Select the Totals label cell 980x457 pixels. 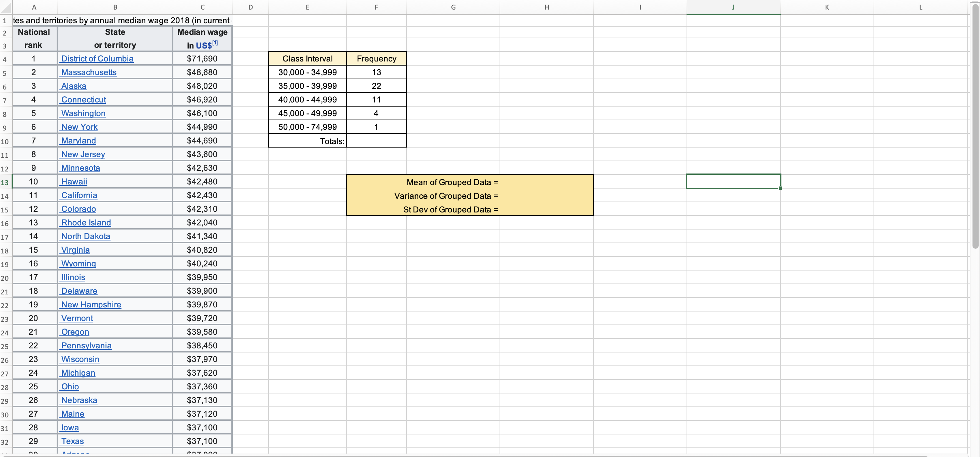(x=307, y=140)
